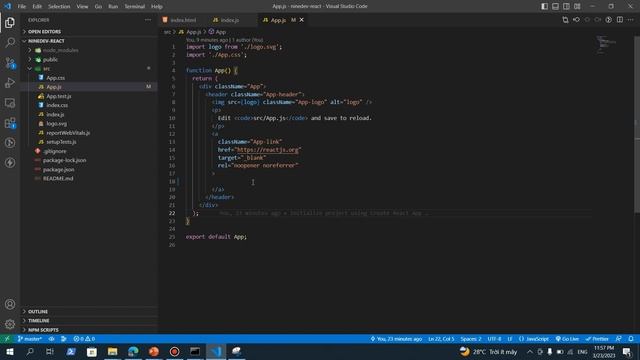This screenshot has height=360, width=640.
Task: Toggle the Secondary Side Bar
Action: pos(566,6)
